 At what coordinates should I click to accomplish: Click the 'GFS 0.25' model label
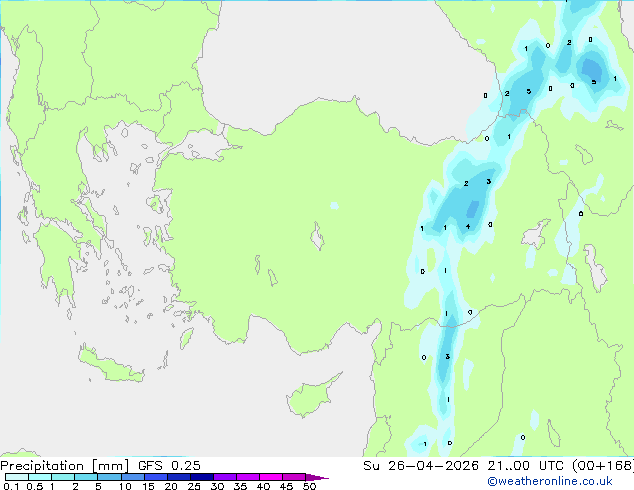[169, 466]
